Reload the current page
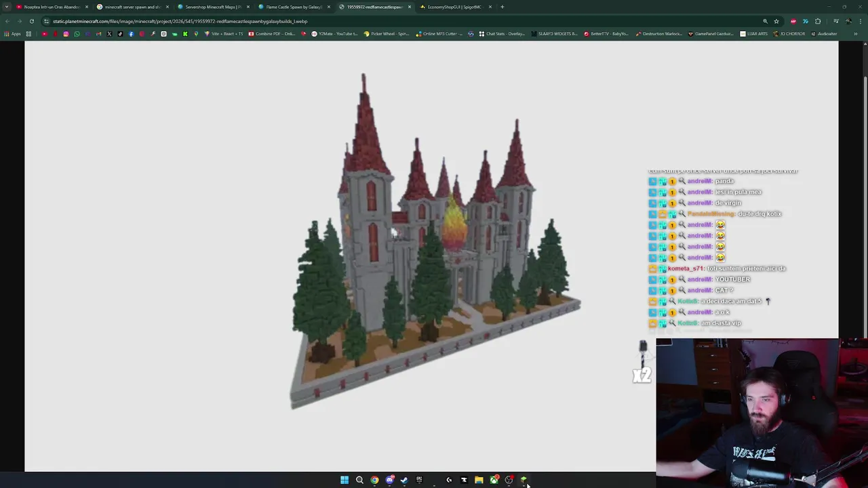The image size is (868, 488). pos(31,21)
